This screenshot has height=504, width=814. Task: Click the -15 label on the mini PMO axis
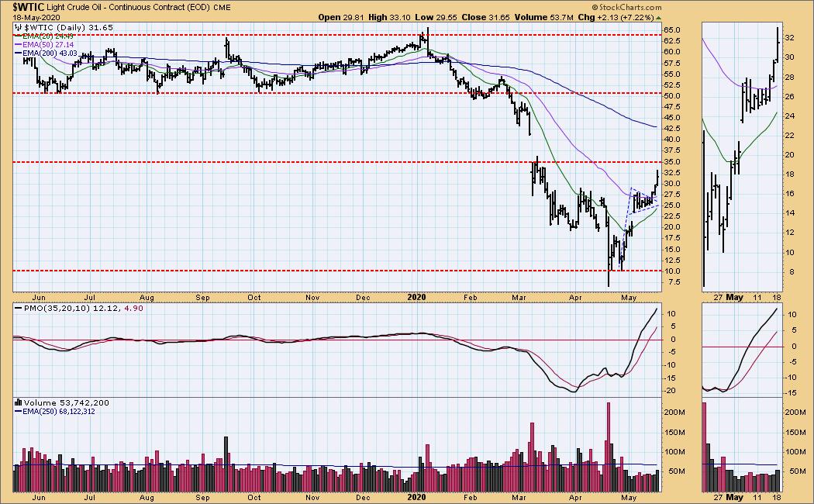(792, 393)
